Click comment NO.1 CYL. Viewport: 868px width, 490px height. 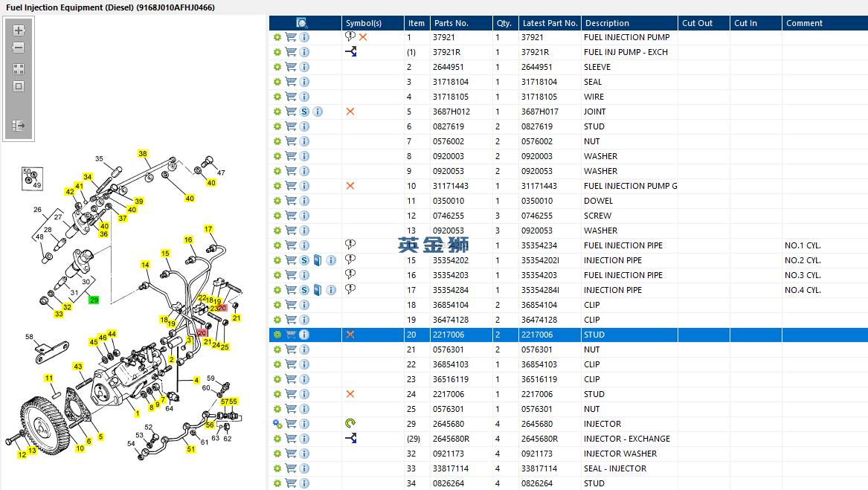click(x=803, y=245)
